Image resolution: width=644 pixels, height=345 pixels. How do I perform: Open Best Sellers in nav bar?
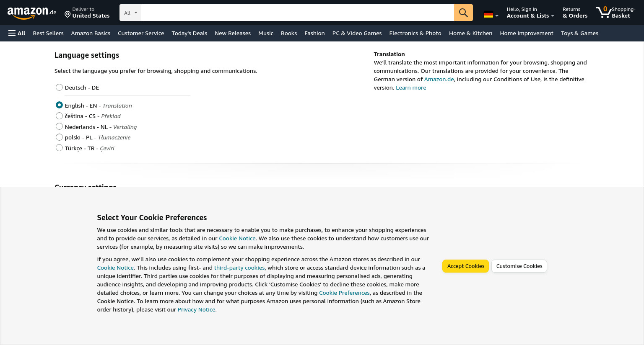coord(48,33)
